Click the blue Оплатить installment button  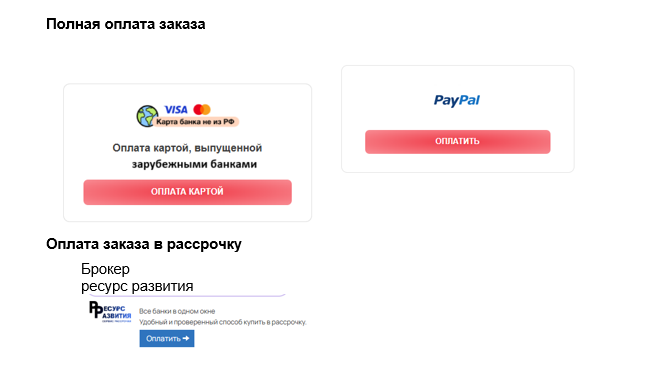coord(167,338)
